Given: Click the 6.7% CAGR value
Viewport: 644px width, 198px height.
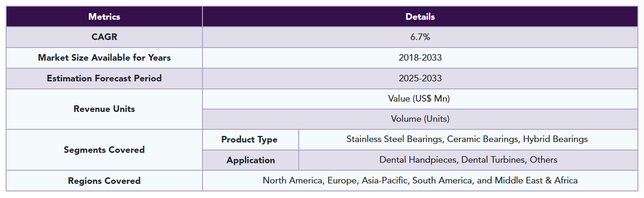Looking at the screenshot, I should point(420,37).
